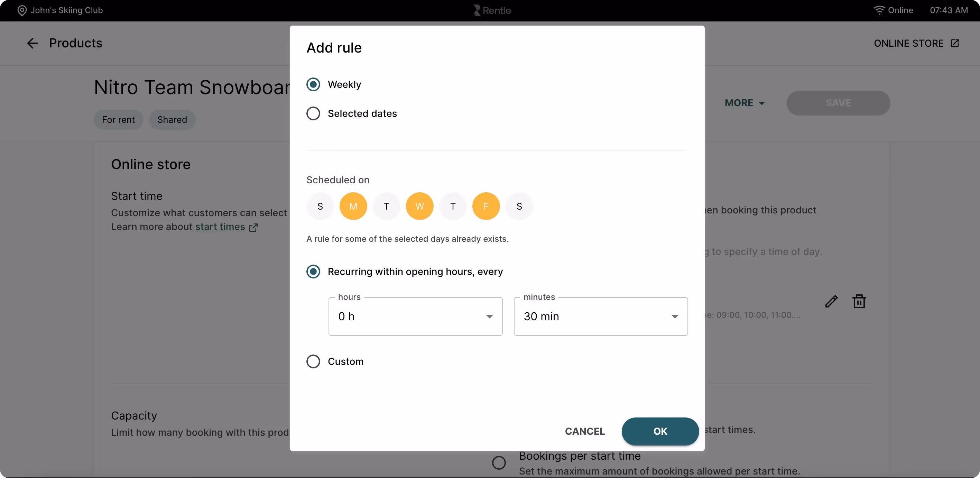Viewport: 980px width, 478px height.
Task: Select the For rent tag
Action: (118, 120)
